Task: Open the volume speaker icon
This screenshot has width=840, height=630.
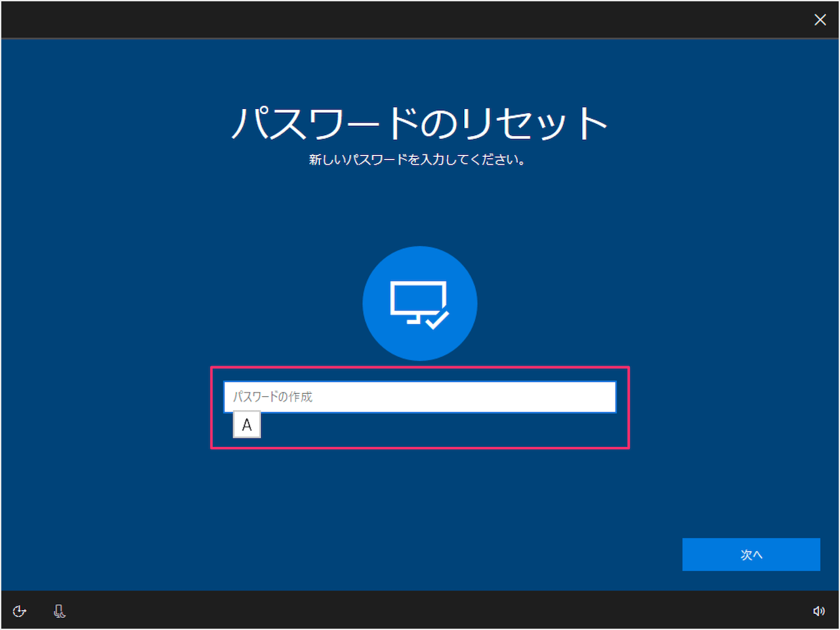Action: coord(819,611)
